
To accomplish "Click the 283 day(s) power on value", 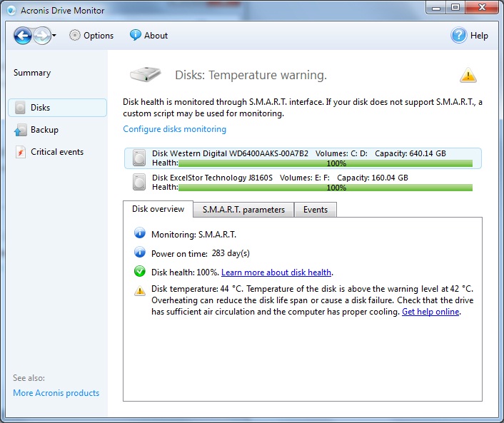I will tap(231, 253).
